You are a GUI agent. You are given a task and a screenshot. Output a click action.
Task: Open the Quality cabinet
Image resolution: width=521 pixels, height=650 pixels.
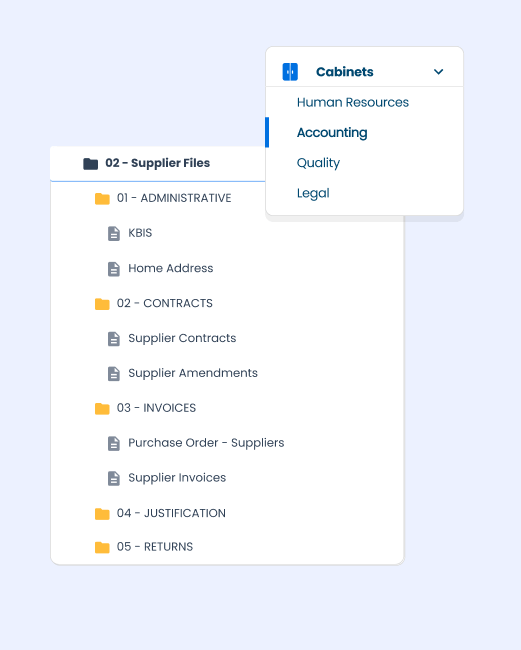point(318,163)
